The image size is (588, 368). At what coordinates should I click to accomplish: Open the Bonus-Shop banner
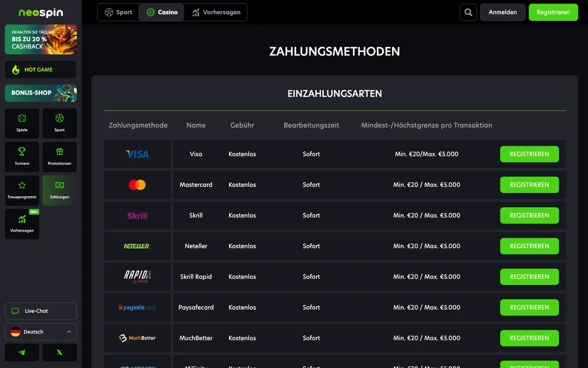pos(41,93)
